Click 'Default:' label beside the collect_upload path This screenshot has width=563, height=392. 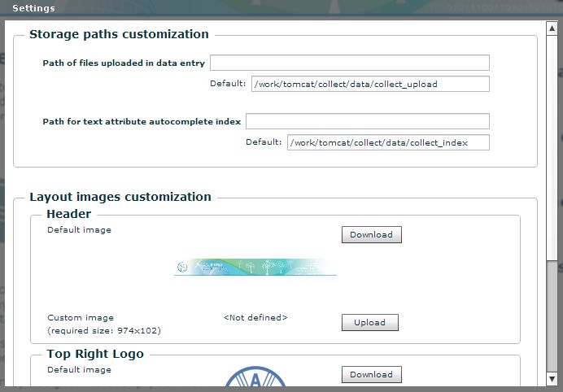click(228, 84)
